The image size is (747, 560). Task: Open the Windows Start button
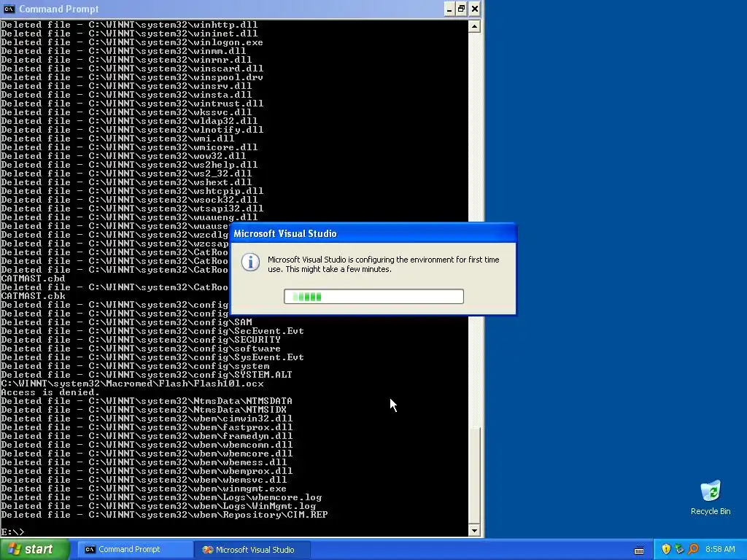pyautogui.click(x=34, y=550)
